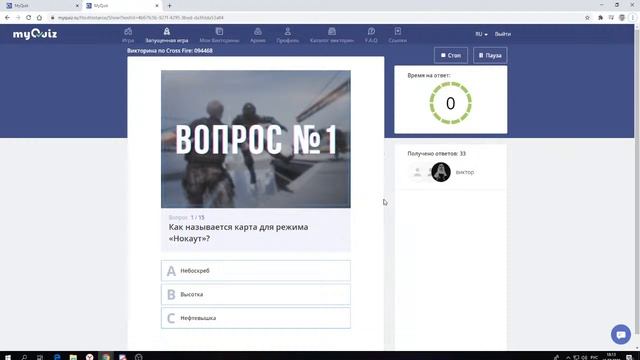Screen dimensions: 640x360
Task: Bookmark this page with the star
Action: point(587,18)
